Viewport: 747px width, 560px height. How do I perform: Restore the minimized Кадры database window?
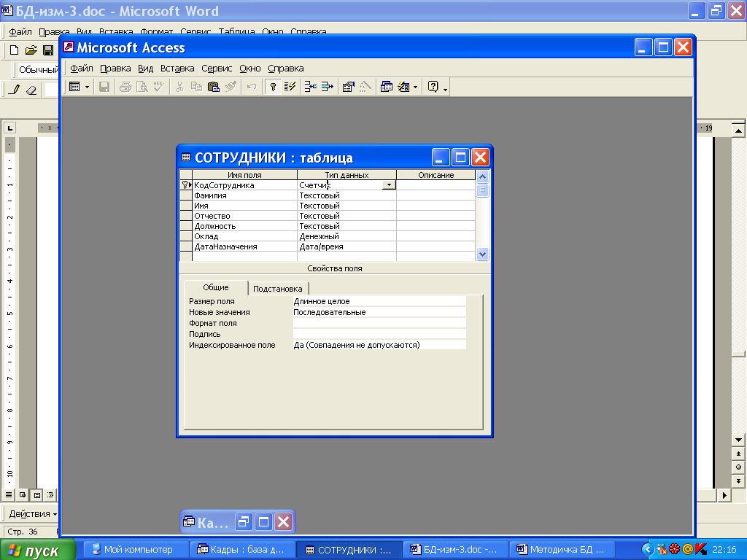[244, 522]
